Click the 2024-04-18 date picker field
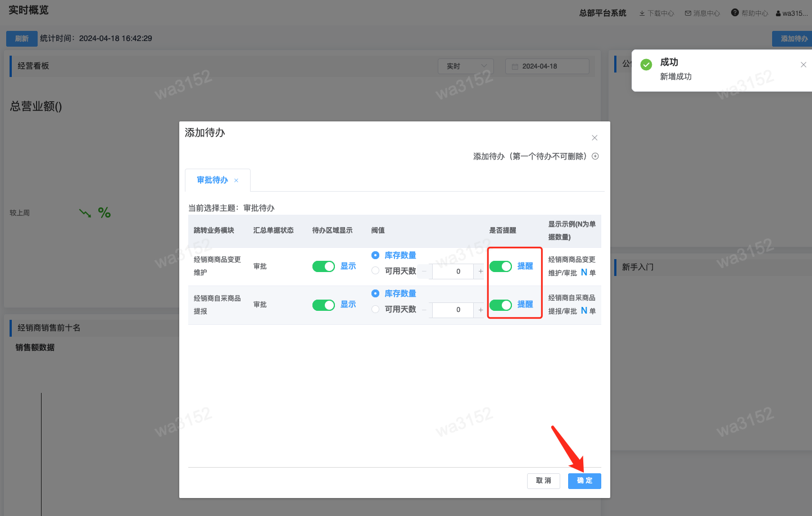This screenshot has width=812, height=516. click(x=547, y=66)
